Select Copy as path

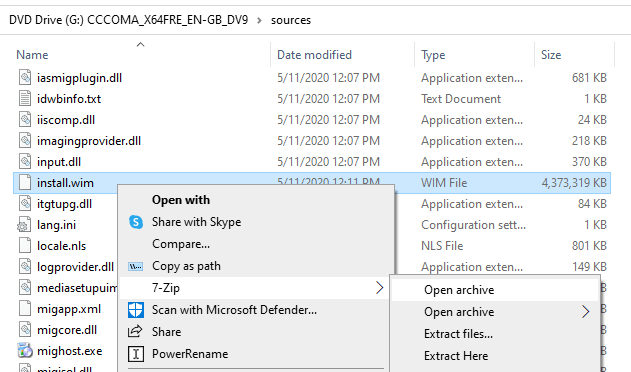coord(186,266)
